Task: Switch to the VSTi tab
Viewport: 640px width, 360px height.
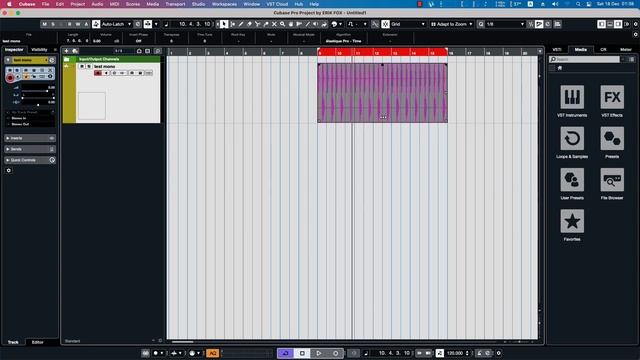Action: coord(557,50)
